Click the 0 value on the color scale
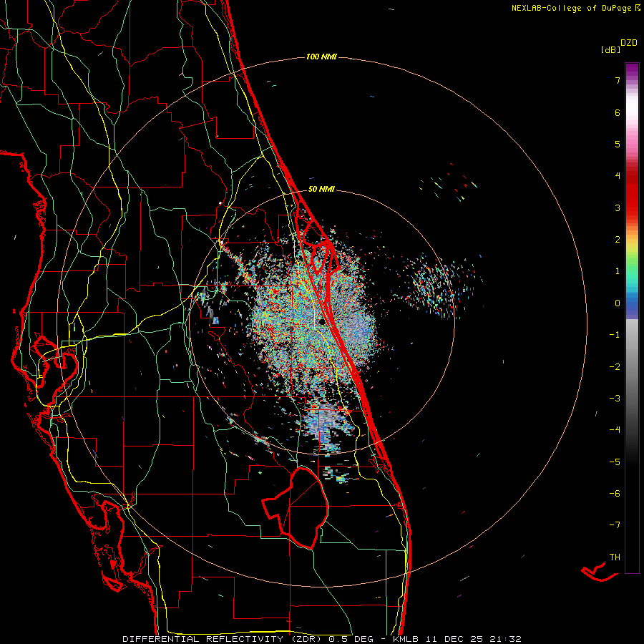This screenshot has height=644, width=644. tap(618, 303)
